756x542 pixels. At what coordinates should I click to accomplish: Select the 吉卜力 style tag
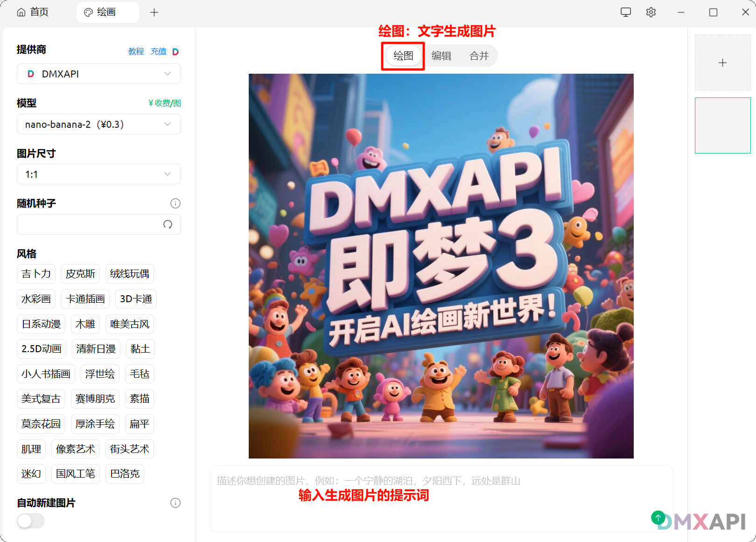coord(36,274)
